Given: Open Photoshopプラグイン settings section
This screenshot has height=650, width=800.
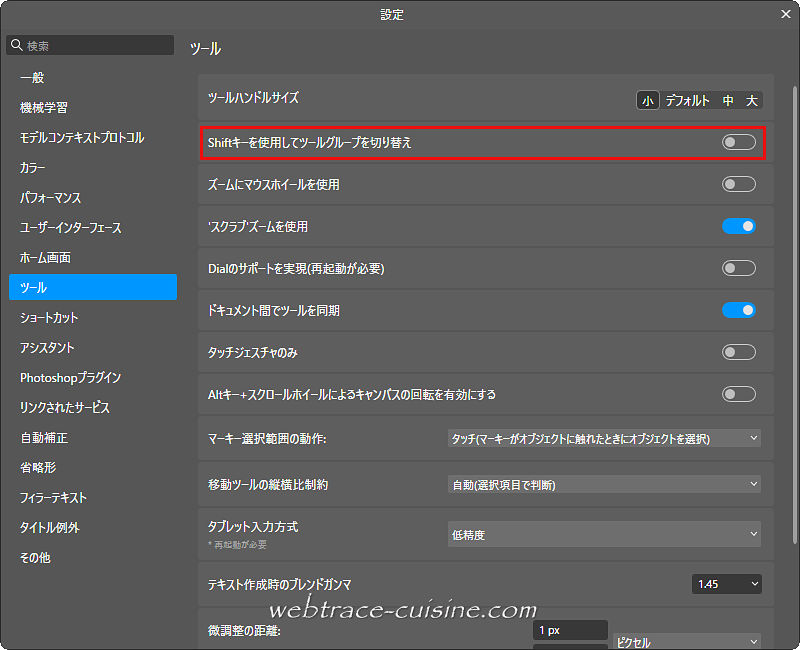Looking at the screenshot, I should click(x=71, y=378).
